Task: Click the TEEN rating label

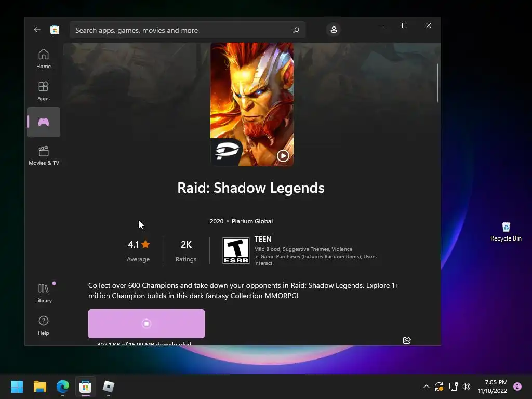Action: [263, 239]
